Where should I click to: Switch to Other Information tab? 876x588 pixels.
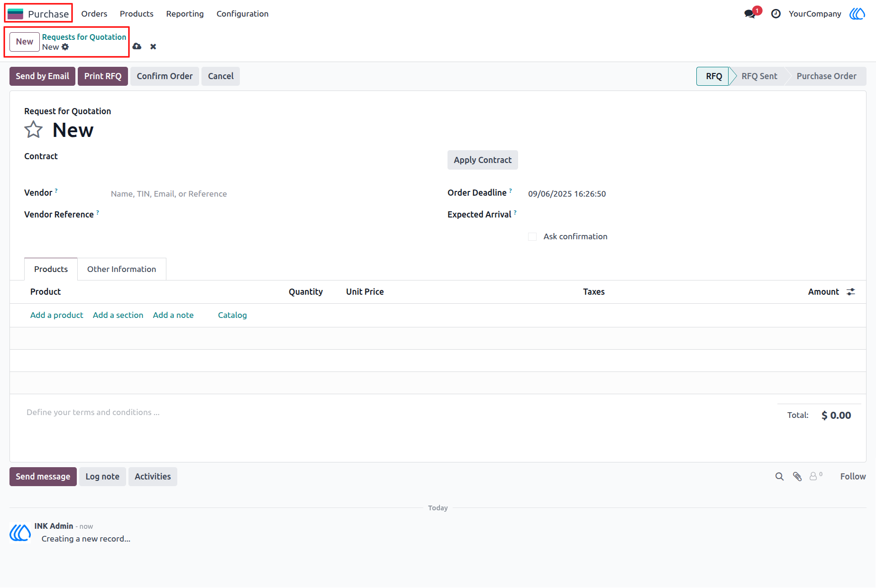pyautogui.click(x=122, y=269)
